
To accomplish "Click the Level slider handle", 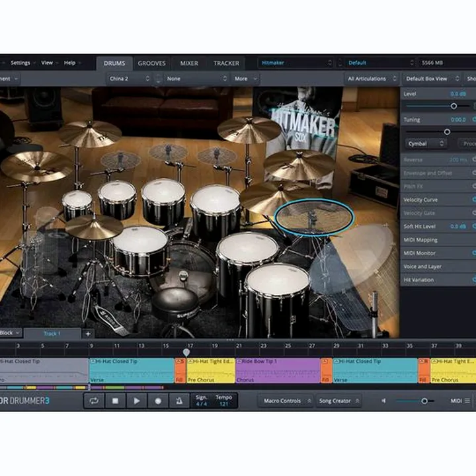I will [454, 106].
